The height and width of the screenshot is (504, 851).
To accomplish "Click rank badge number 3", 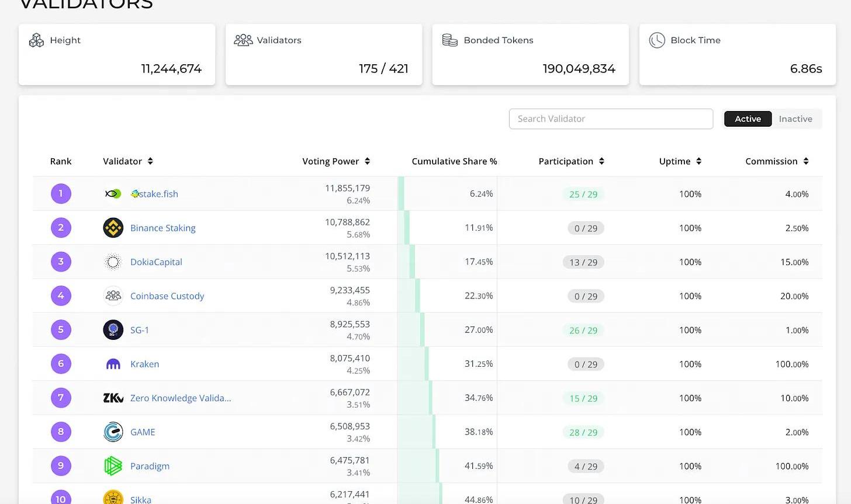I will [x=61, y=262].
